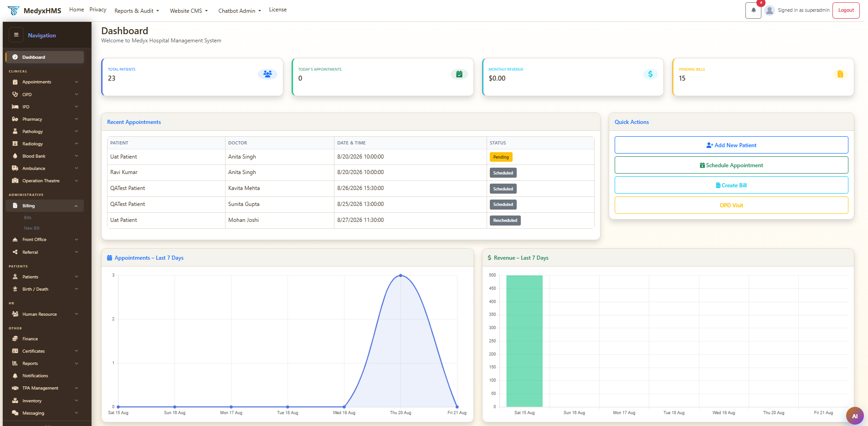This screenshot has width=868, height=426.
Task: Click the Finance coins sidebar icon
Action: point(15,339)
